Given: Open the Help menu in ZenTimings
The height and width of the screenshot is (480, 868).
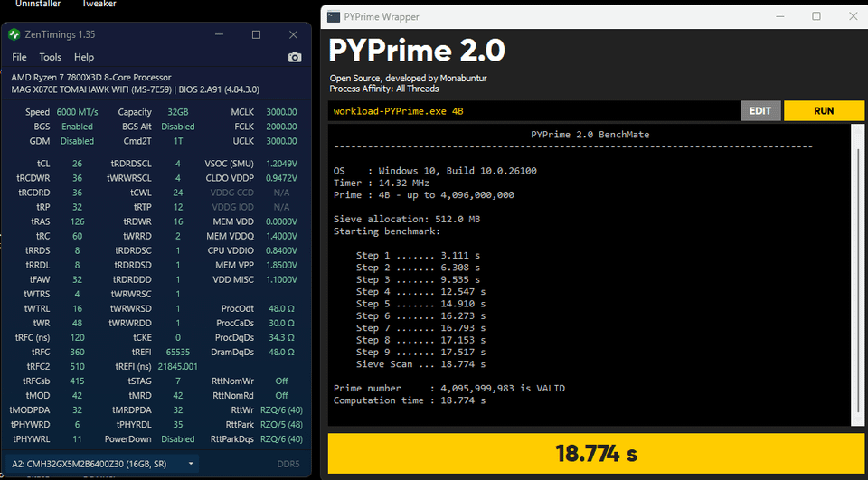Looking at the screenshot, I should [84, 57].
